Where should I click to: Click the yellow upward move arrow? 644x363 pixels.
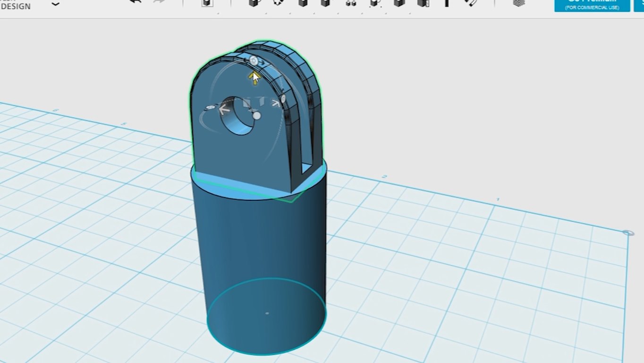[x=255, y=78]
